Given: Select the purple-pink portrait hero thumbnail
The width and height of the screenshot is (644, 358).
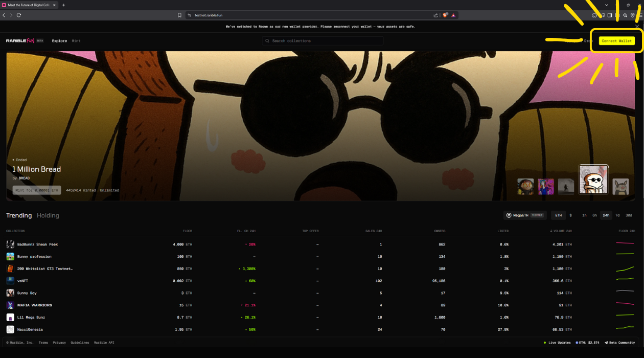Looking at the screenshot, I should (x=546, y=187).
